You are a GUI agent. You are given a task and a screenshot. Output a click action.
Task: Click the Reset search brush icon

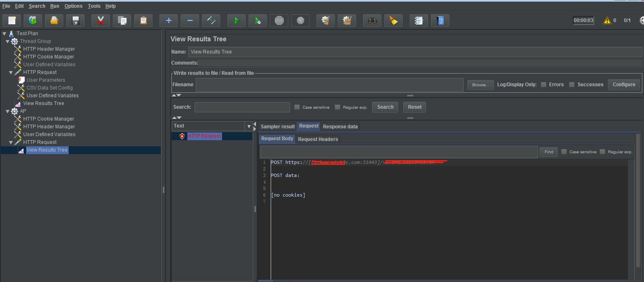pos(393,20)
